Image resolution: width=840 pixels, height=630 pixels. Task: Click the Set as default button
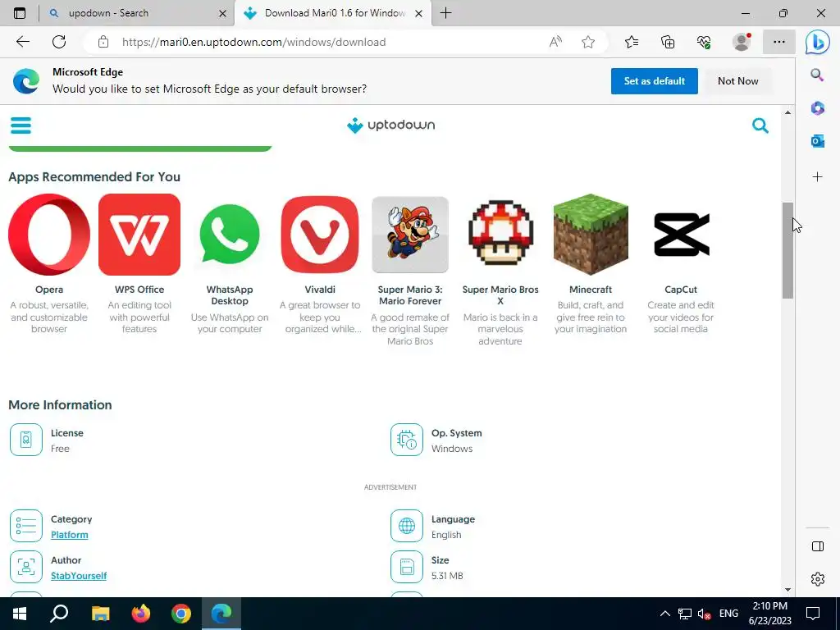point(654,81)
